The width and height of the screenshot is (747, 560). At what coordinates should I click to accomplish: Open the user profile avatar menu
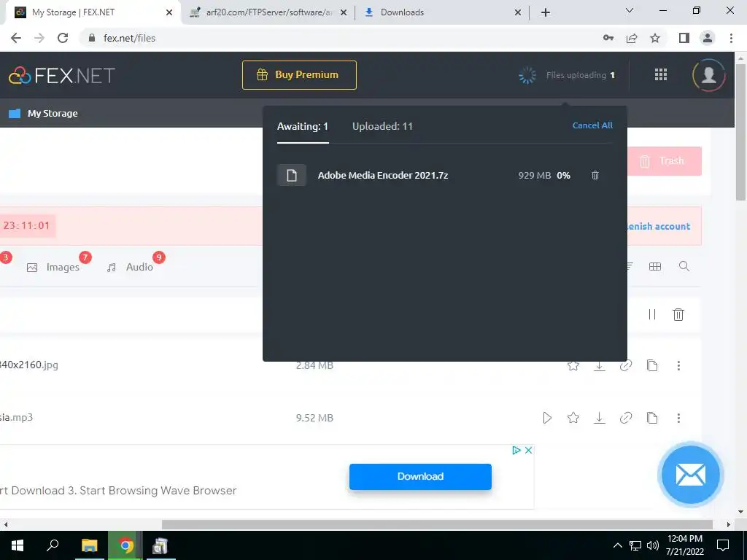point(708,75)
